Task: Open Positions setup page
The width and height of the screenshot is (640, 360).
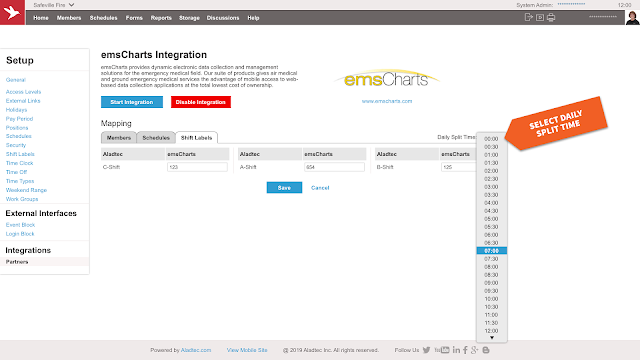Action: click(17, 128)
